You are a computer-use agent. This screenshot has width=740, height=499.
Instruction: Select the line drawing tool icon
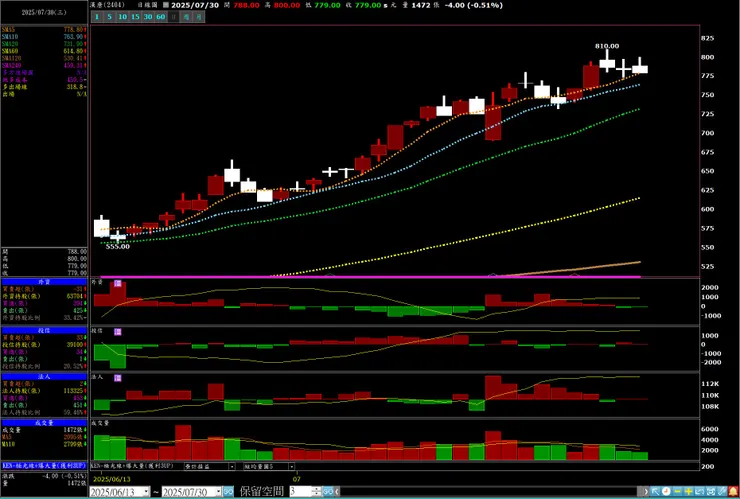tap(722, 491)
